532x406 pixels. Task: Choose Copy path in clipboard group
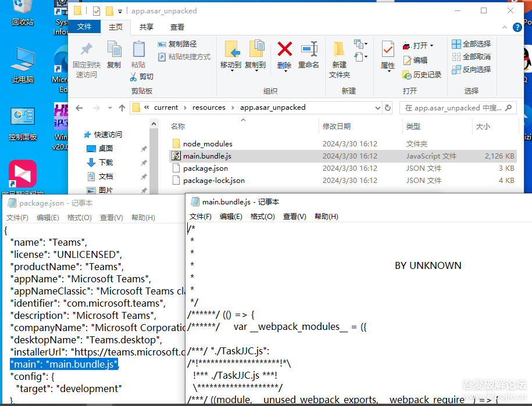click(x=177, y=44)
